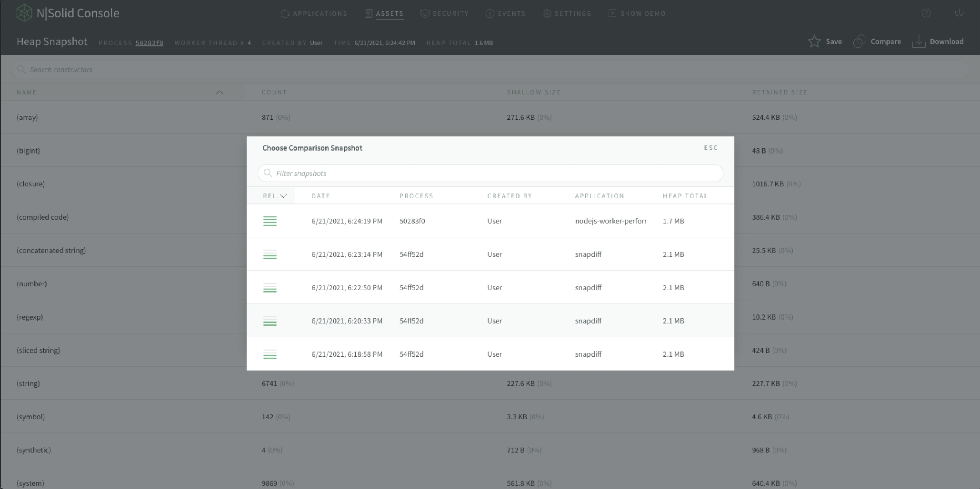Sort snapshots by HEAP TOTAL column
Screen dimensions: 980x489
click(x=685, y=196)
